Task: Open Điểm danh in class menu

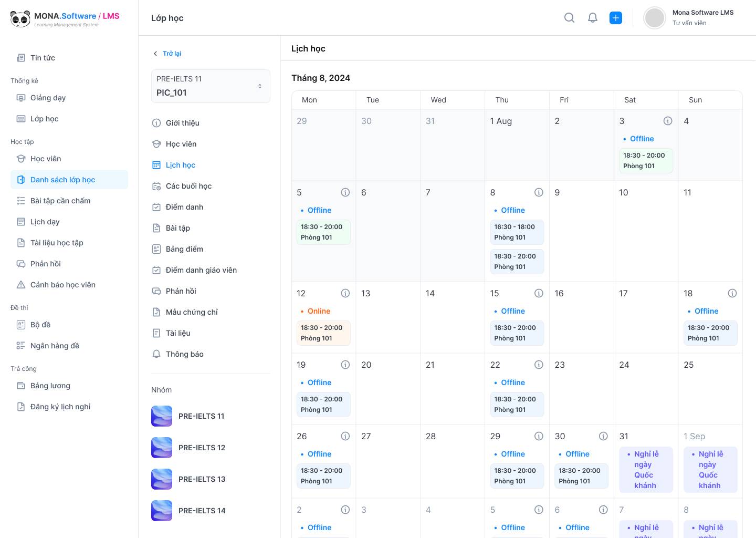Action: (x=184, y=207)
